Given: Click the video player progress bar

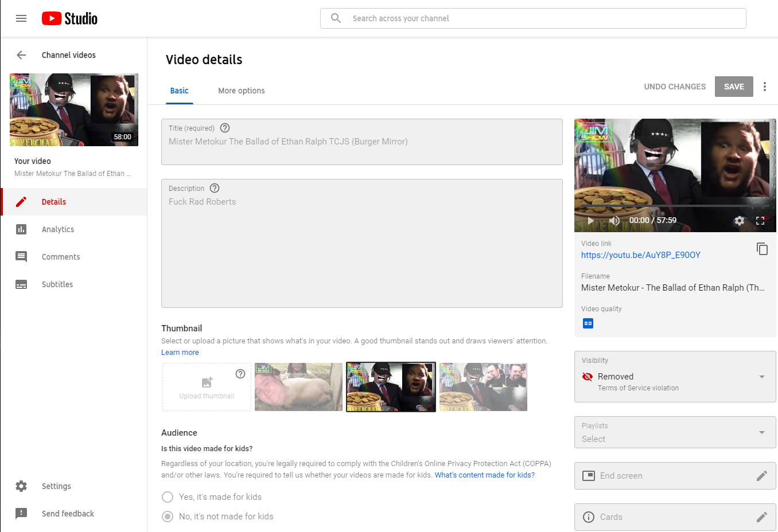Looking at the screenshot, I should (675, 206).
